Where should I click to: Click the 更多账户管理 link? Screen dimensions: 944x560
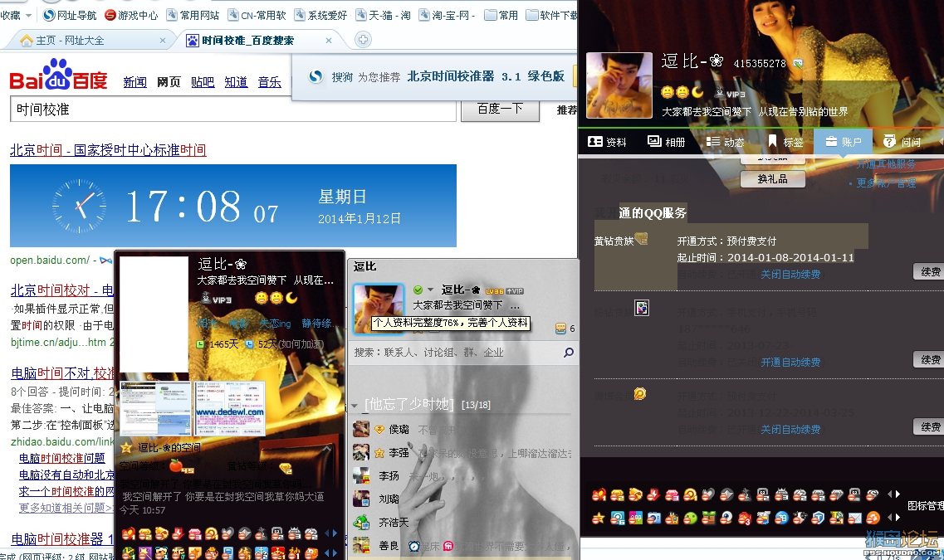[886, 183]
